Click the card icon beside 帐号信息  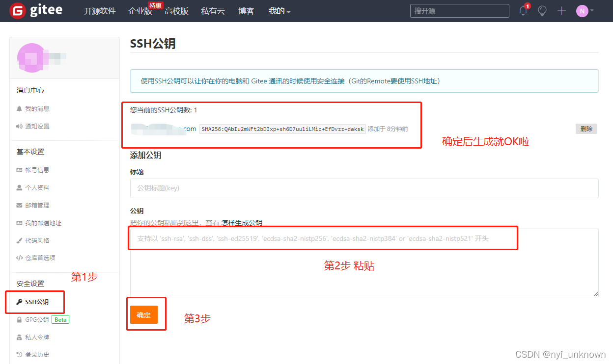[x=19, y=170]
